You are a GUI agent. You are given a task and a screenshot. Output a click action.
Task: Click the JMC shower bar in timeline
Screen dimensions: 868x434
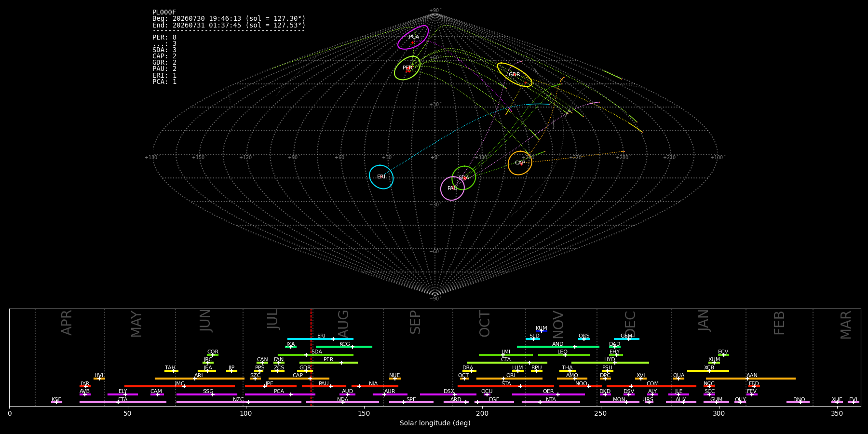pos(180,386)
